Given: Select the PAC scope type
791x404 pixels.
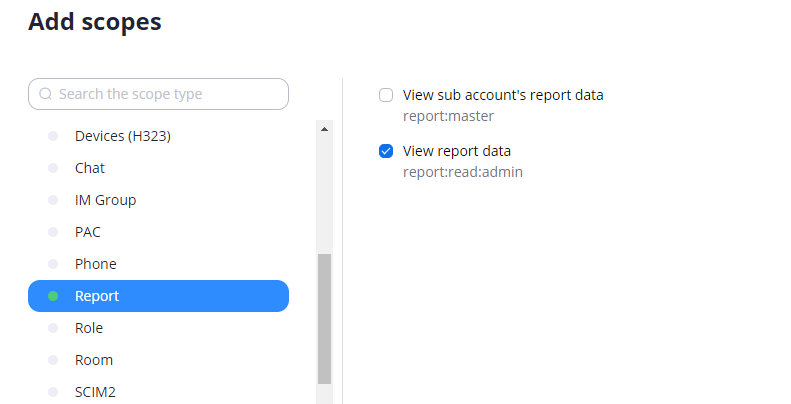Looking at the screenshot, I should pos(158,232).
